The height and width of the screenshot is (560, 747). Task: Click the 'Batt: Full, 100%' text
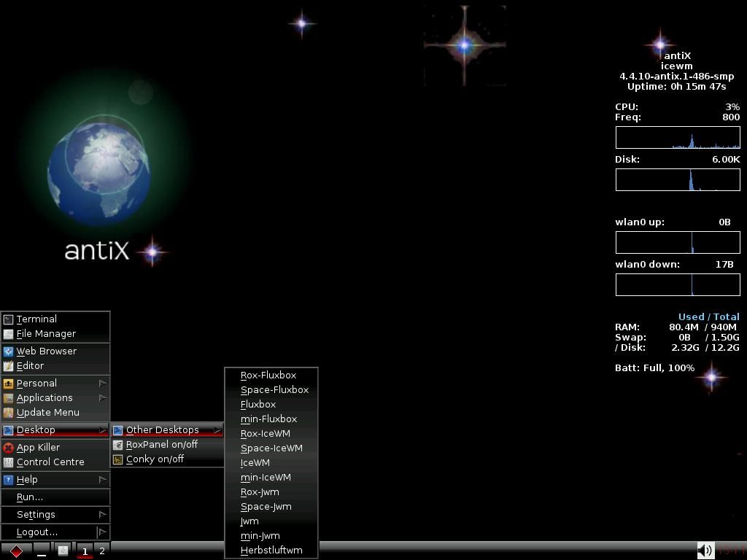[654, 368]
